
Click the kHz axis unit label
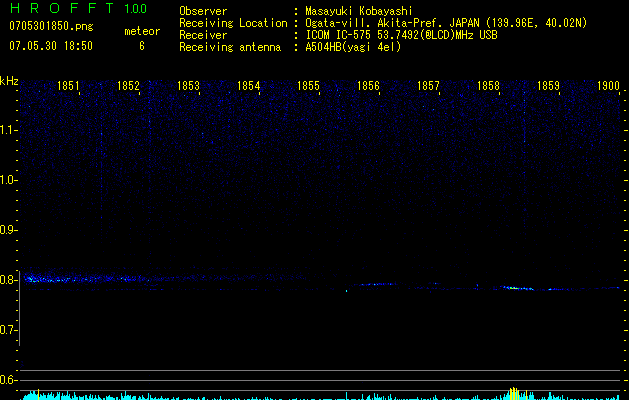pyautogui.click(x=9, y=81)
